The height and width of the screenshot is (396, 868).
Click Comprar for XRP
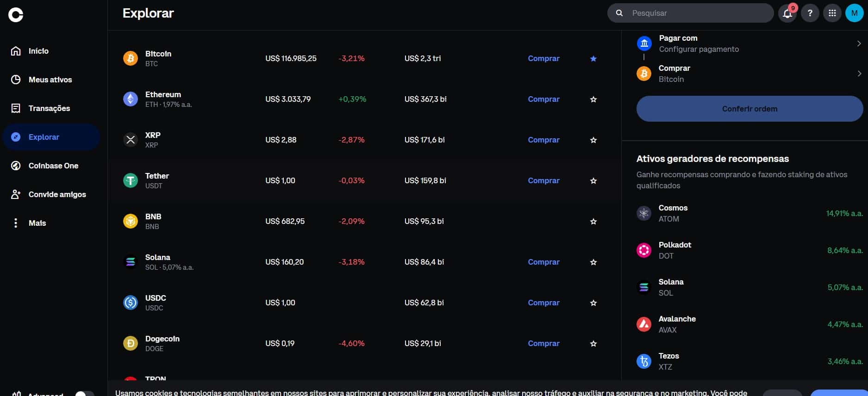point(543,140)
